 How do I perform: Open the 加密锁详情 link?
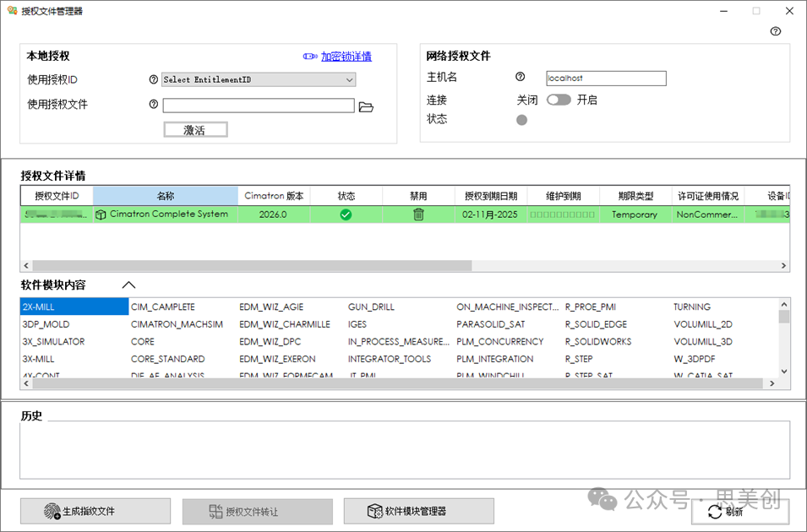(346, 56)
